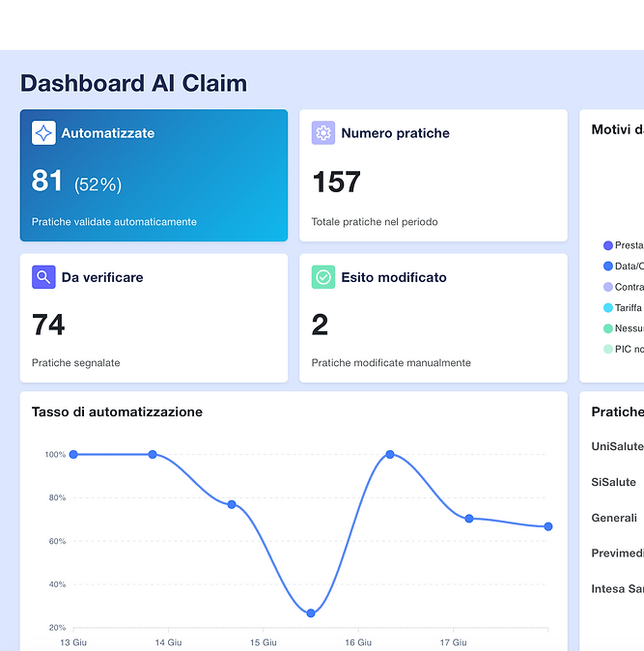Open the Da verificare card
The image size is (644, 651).
click(x=154, y=318)
